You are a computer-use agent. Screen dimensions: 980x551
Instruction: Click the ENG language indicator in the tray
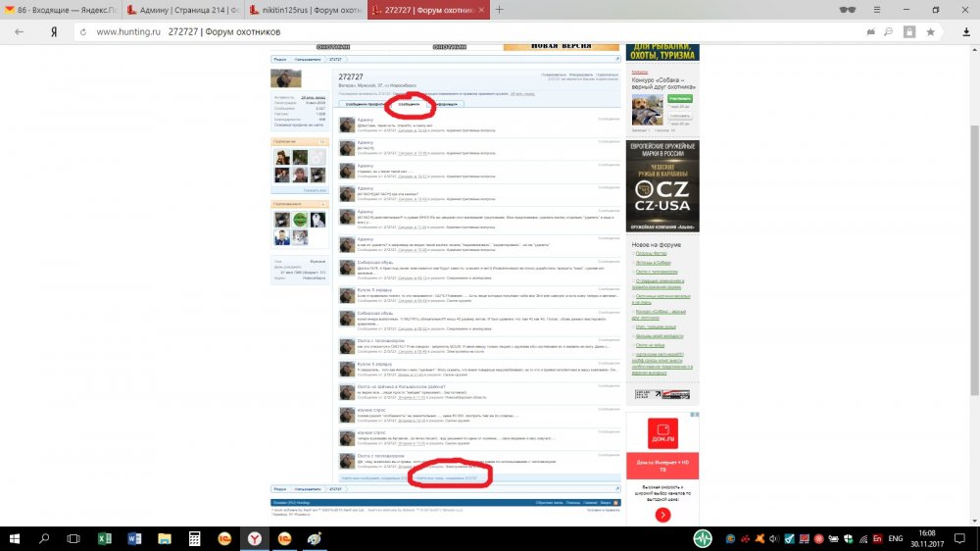pos(895,538)
